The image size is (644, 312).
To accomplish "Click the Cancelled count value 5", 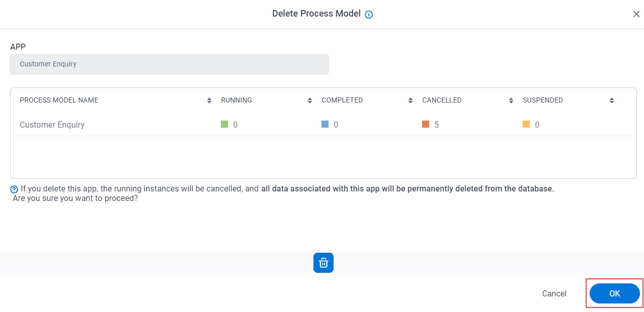I will point(437,125).
